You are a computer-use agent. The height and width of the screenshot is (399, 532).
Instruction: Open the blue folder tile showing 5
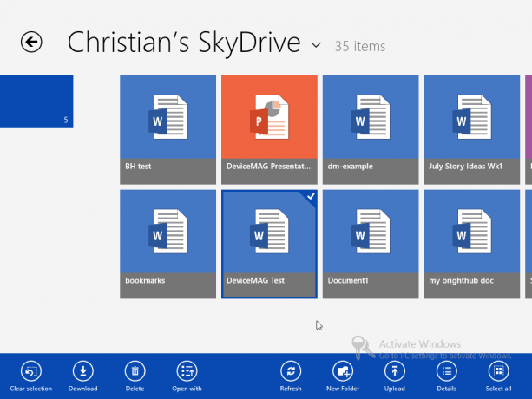(36, 101)
